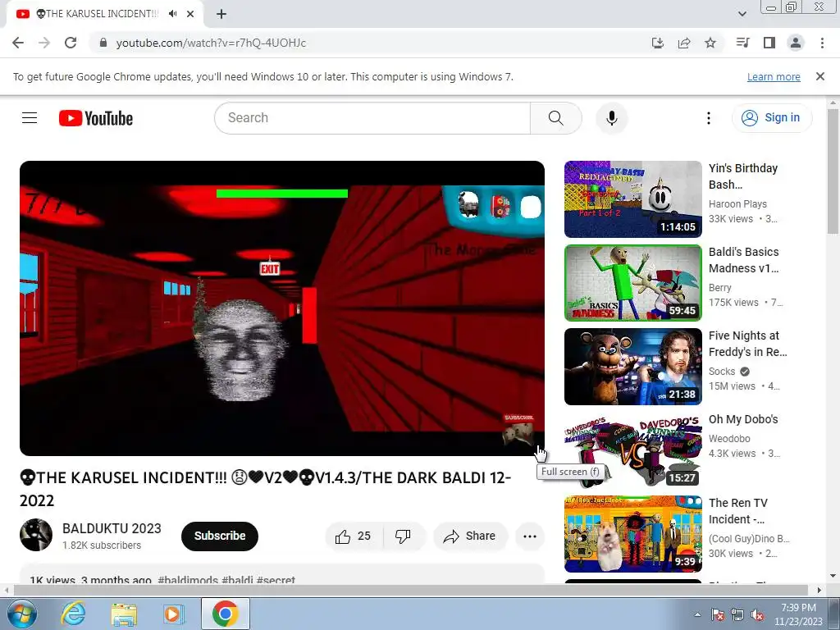Open Windows Explorer from taskbar
The height and width of the screenshot is (630, 840).
click(x=124, y=614)
